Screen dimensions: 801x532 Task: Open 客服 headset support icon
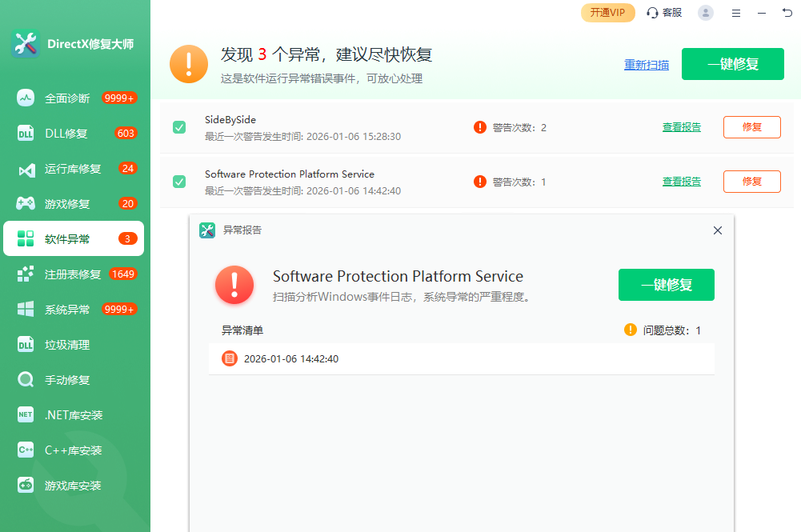click(x=653, y=13)
